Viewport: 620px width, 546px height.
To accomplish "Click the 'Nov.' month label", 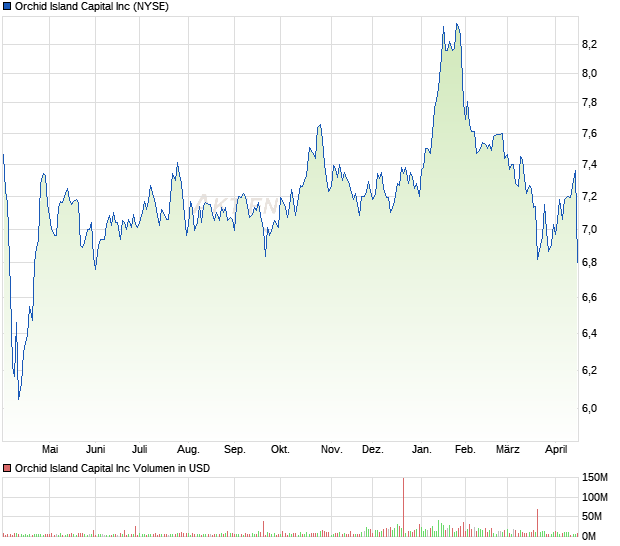I will (x=331, y=450).
